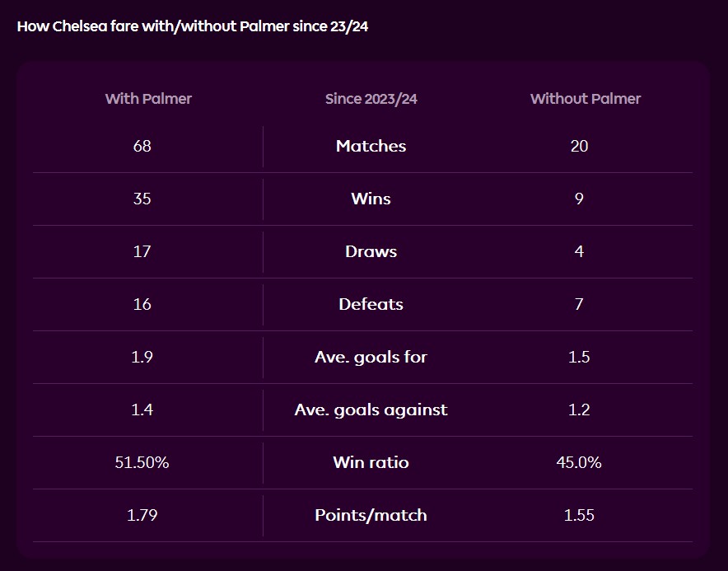Select the "Points/match" row label

click(x=371, y=515)
